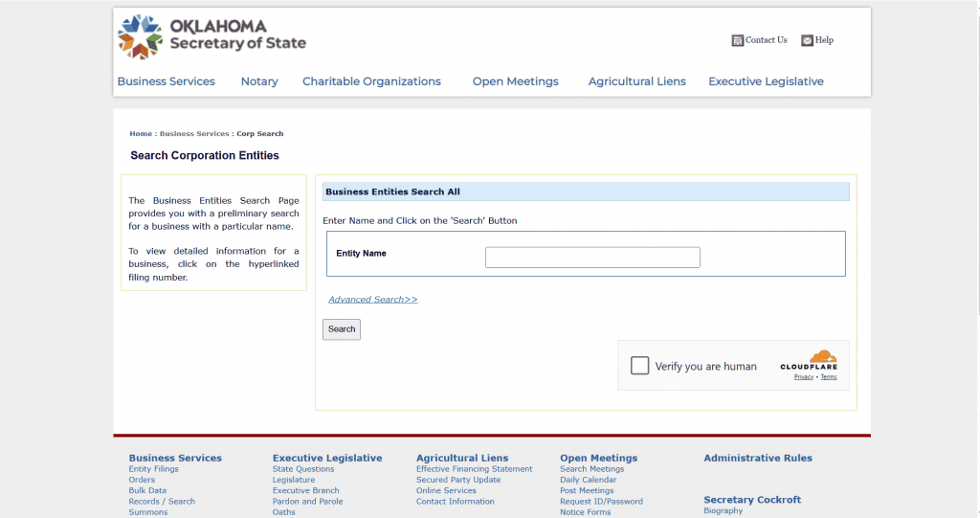
Task: Go to Home breadcrumb link
Action: (x=141, y=134)
